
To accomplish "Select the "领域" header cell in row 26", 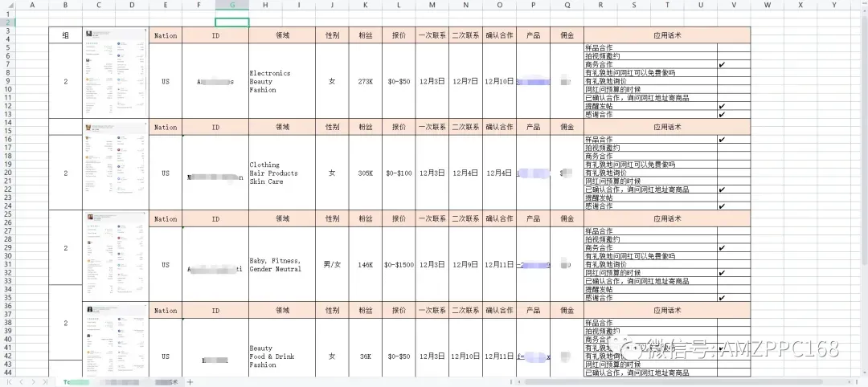I will (x=282, y=219).
